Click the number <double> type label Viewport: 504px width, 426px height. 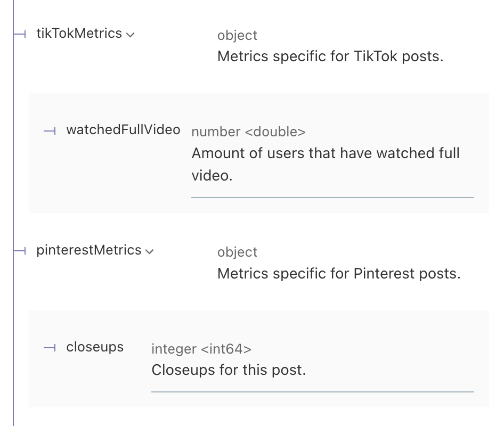(248, 132)
